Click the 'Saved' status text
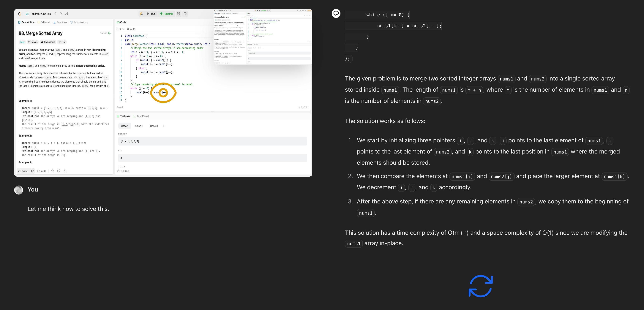The image size is (644, 310). click(x=120, y=107)
